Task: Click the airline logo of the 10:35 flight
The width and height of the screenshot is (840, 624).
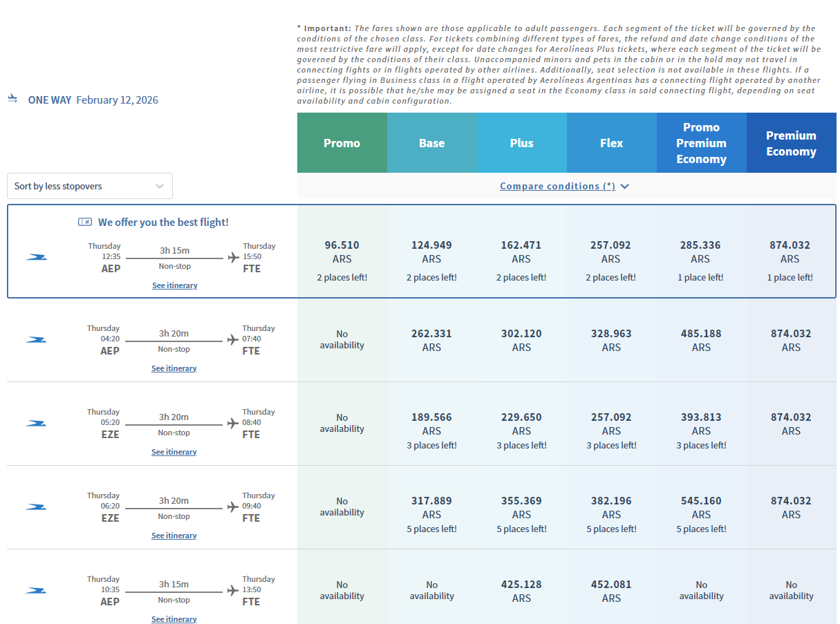Action: click(36, 590)
